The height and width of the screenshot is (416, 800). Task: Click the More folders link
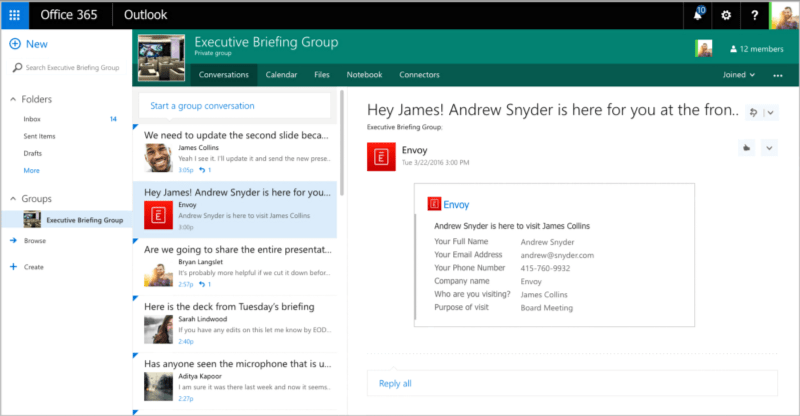tap(31, 170)
